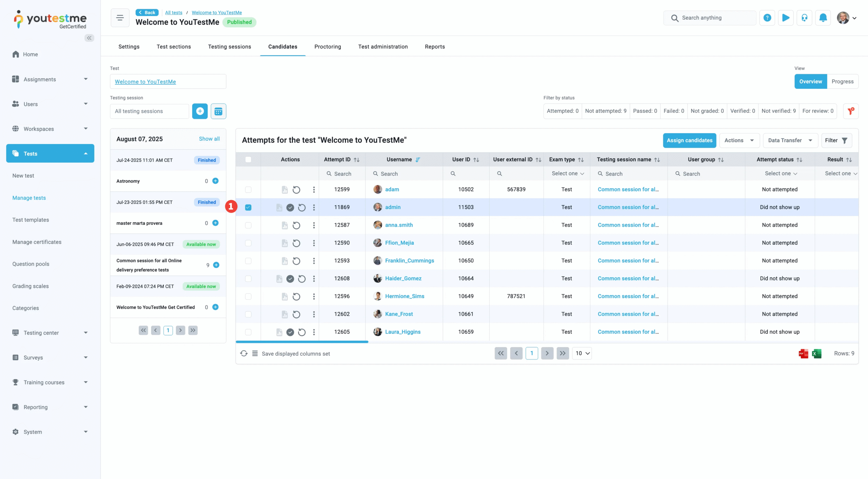Click Search anything field

(x=710, y=18)
